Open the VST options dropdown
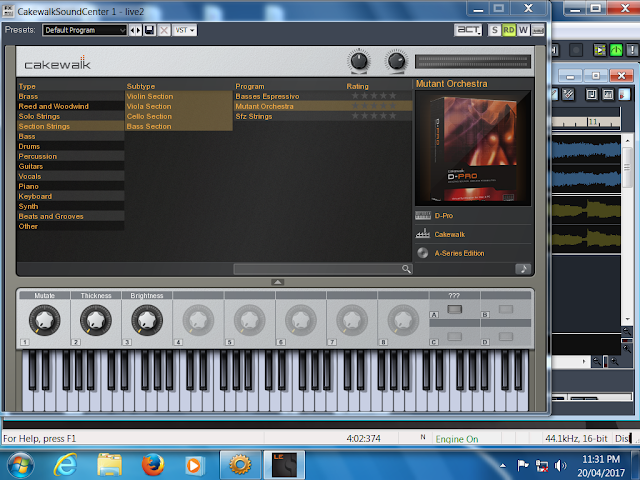The image size is (640, 480). (185, 30)
